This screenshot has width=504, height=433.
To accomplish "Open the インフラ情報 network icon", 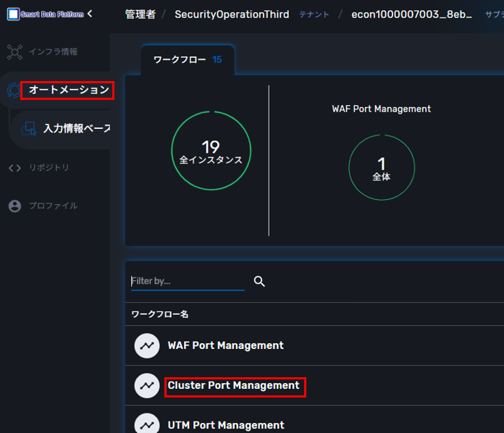I will [14, 52].
